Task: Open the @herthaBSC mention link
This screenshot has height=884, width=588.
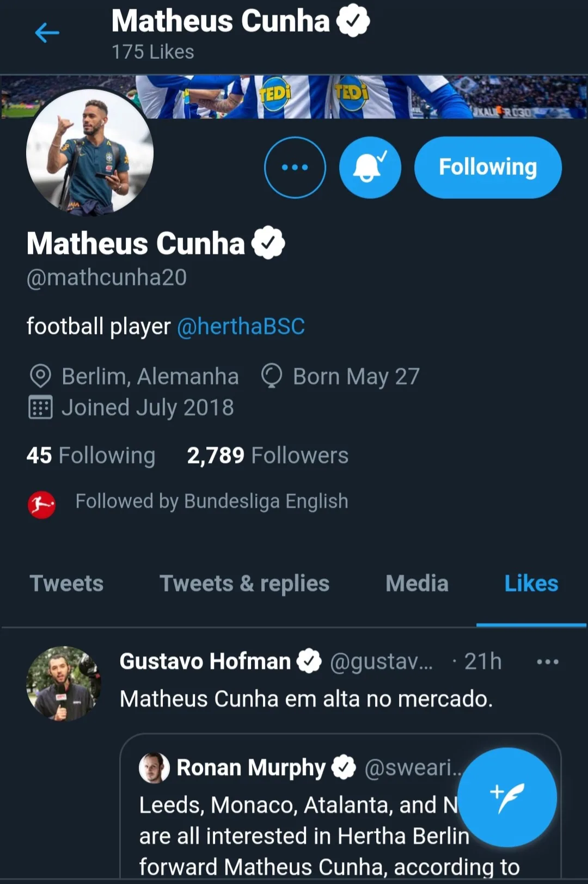Action: (x=241, y=327)
